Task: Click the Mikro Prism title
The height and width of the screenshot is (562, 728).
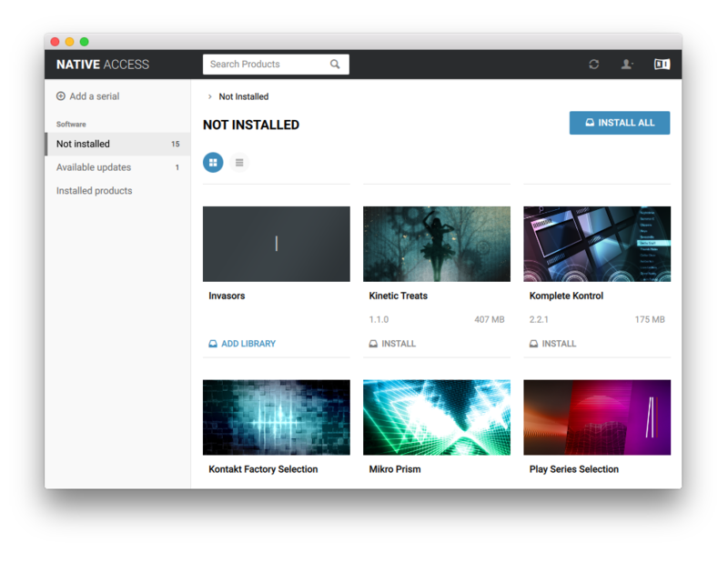Action: click(x=395, y=469)
